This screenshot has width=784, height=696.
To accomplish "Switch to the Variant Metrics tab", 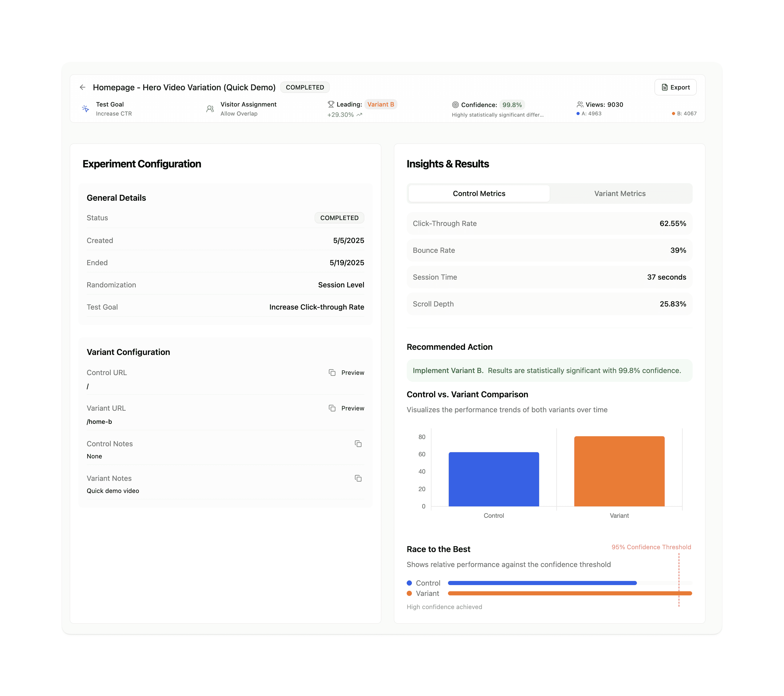I will coord(620,194).
